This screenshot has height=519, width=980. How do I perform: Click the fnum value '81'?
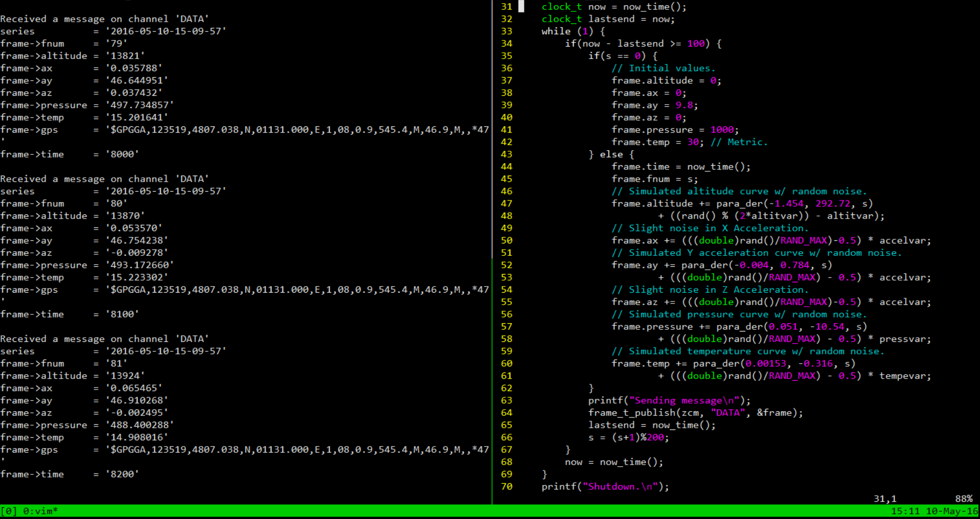click(x=116, y=364)
